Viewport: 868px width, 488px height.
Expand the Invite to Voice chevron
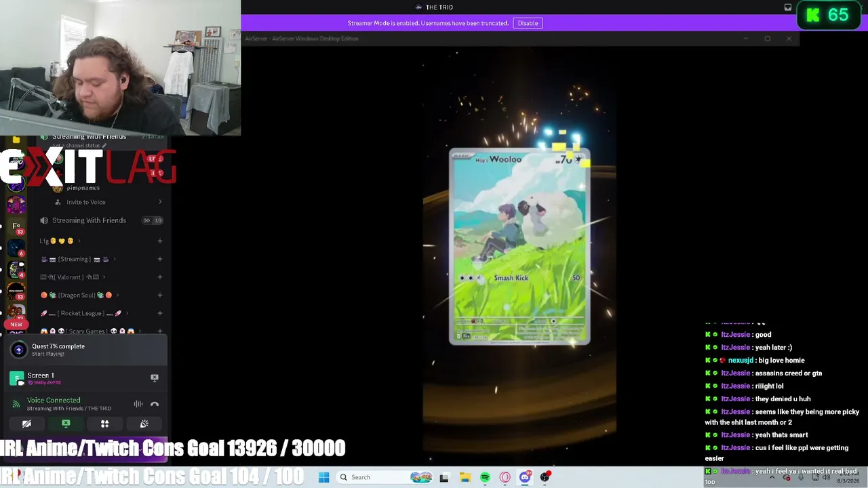coord(160,202)
